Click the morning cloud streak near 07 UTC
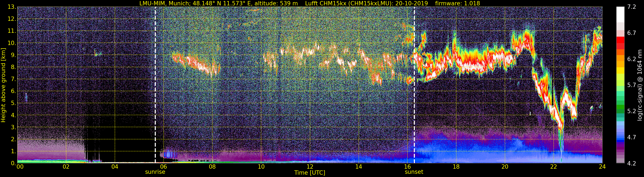The image size is (644, 177). (x=196, y=64)
